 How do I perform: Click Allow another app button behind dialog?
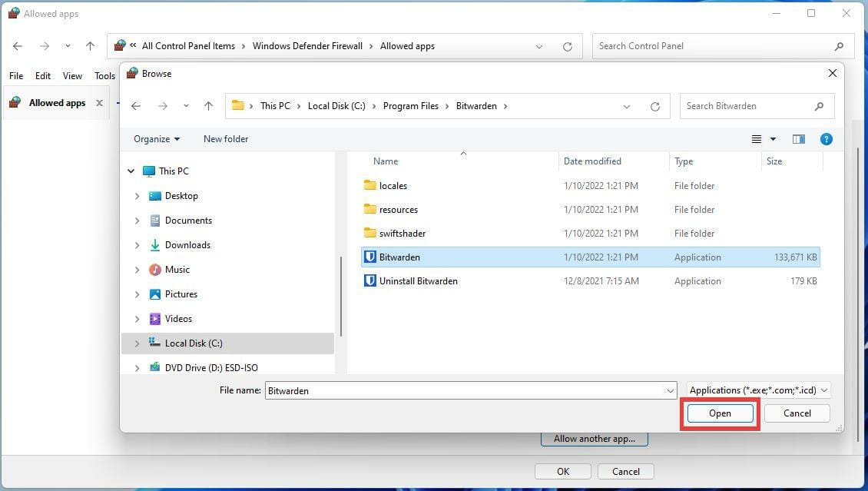point(594,439)
